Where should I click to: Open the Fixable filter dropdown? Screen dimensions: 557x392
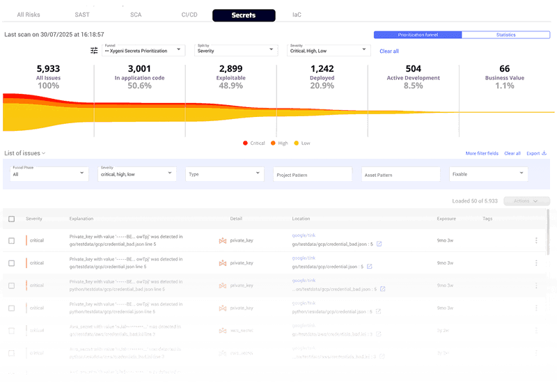489,174
